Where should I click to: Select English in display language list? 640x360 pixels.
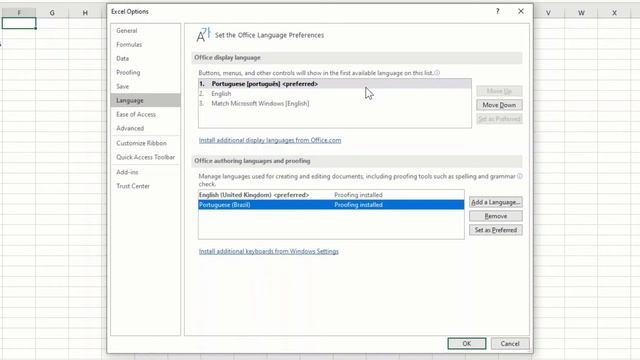[x=335, y=93]
